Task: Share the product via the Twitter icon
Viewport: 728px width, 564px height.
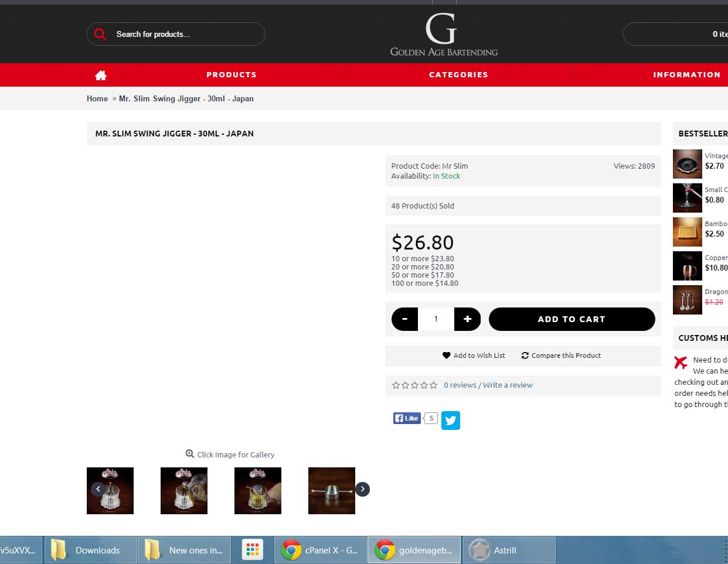Action: tap(451, 420)
